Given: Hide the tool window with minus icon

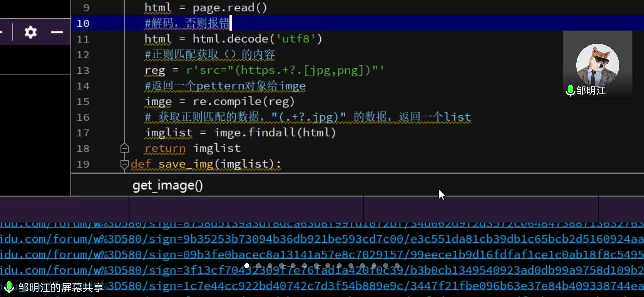Looking at the screenshot, I should (57, 32).
